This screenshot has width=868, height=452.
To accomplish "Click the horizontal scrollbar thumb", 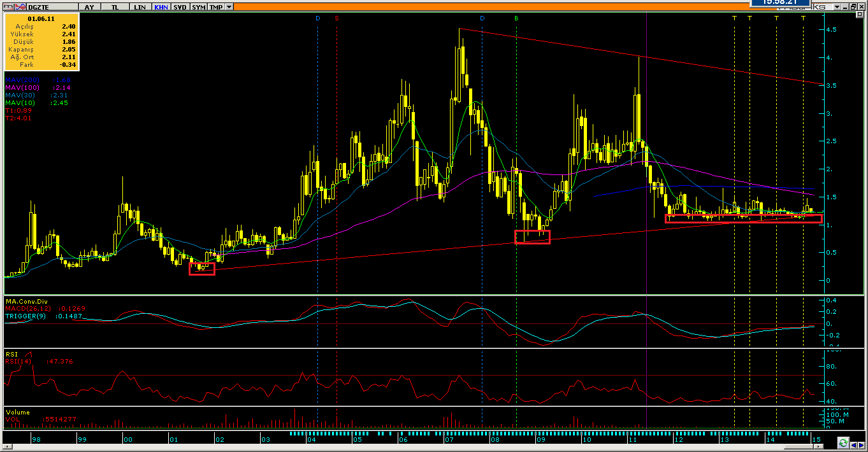I will coord(799,446).
